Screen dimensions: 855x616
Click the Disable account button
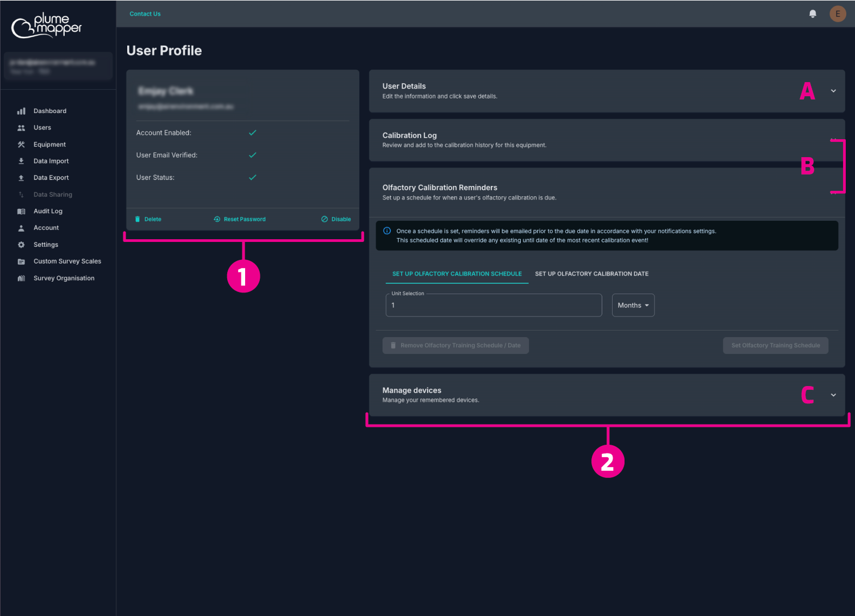point(336,219)
